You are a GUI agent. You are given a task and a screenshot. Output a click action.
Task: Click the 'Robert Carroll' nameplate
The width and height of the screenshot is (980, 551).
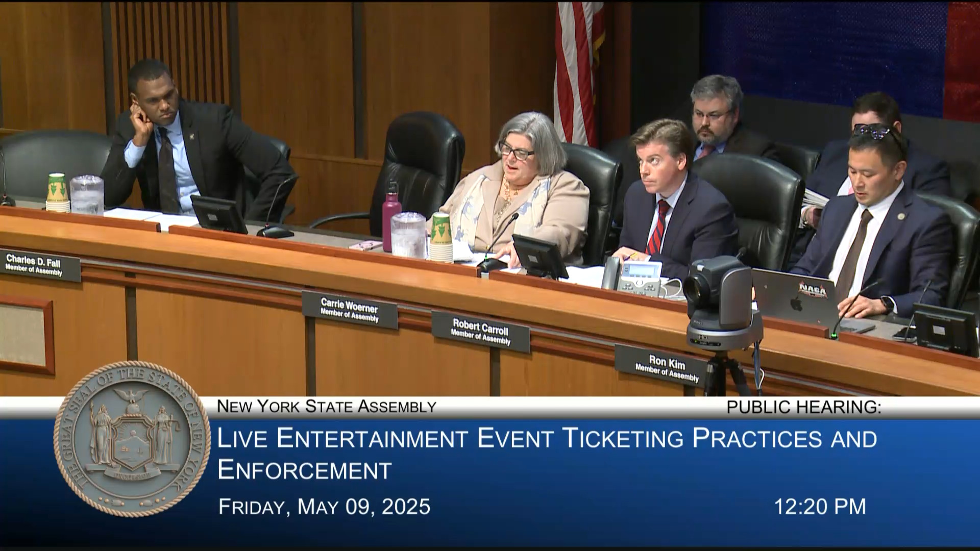pos(480,332)
